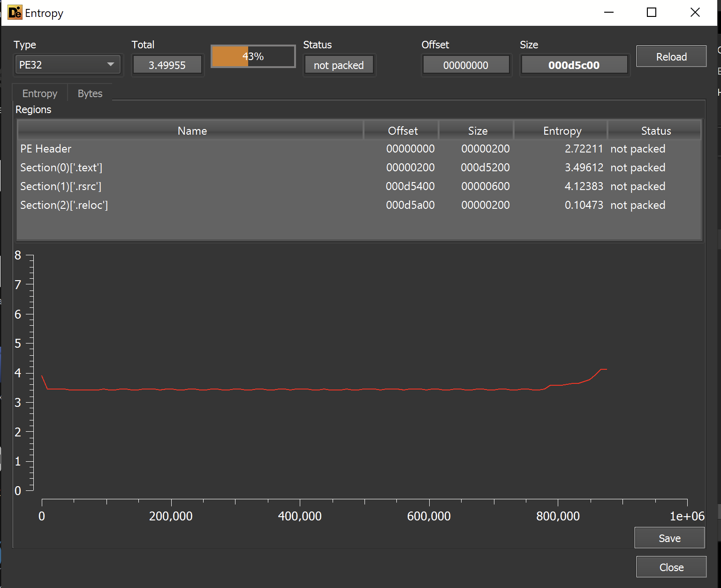
Task: Click the Size field showing 000d5c00
Action: [x=574, y=65]
